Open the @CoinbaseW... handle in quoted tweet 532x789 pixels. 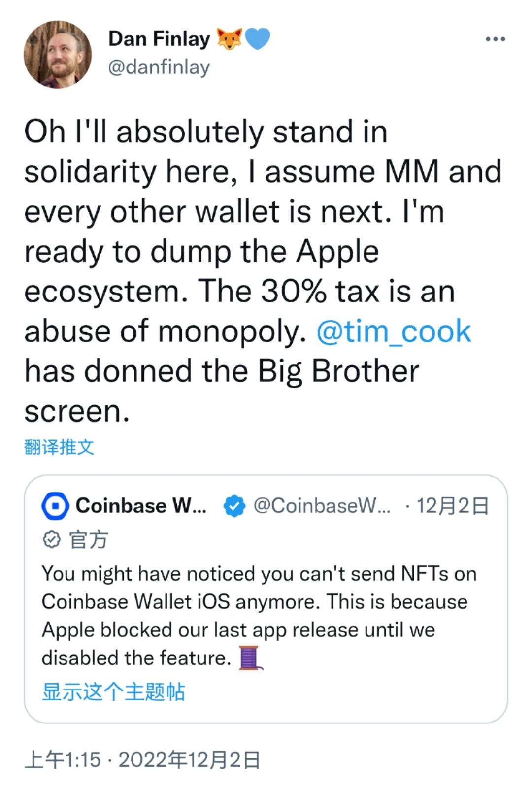pyautogui.click(x=322, y=506)
